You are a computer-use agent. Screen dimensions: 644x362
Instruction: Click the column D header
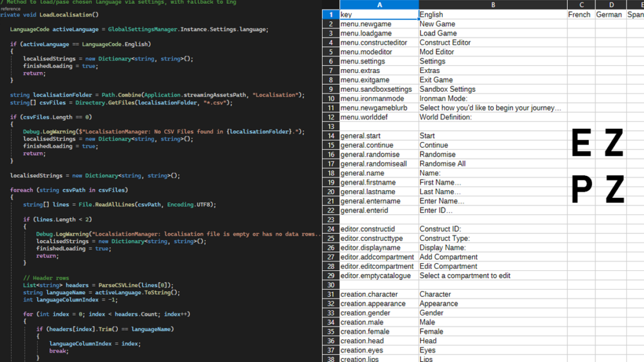pos(611,5)
